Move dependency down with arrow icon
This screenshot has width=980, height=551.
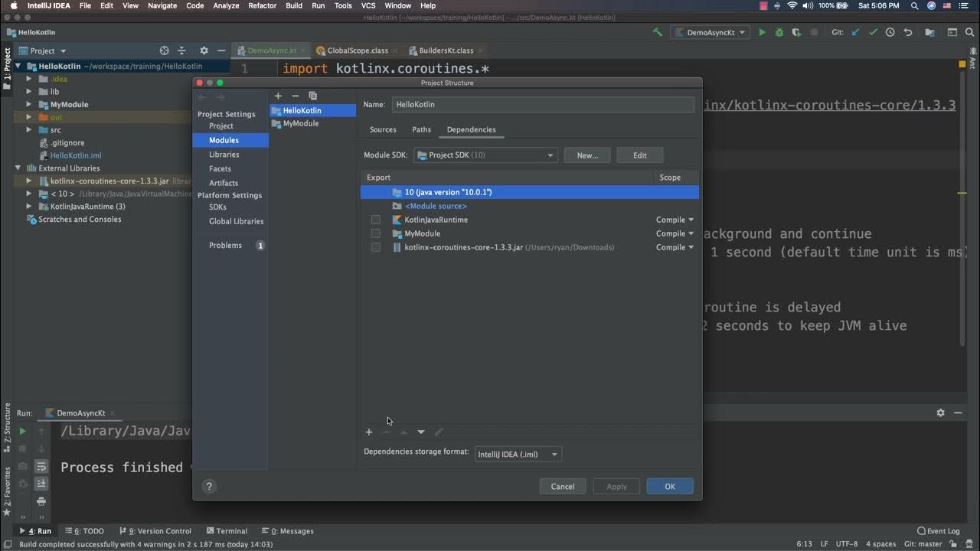click(x=421, y=432)
